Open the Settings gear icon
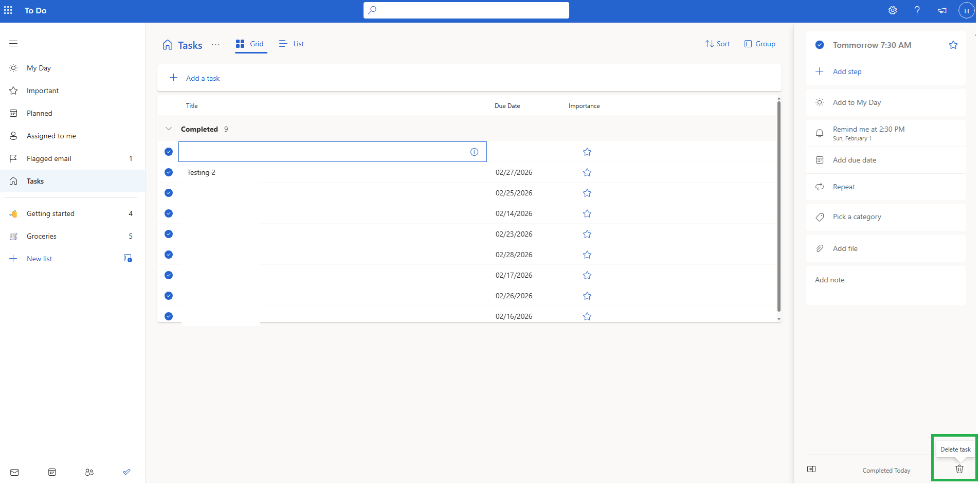980x486 pixels. pos(893,10)
